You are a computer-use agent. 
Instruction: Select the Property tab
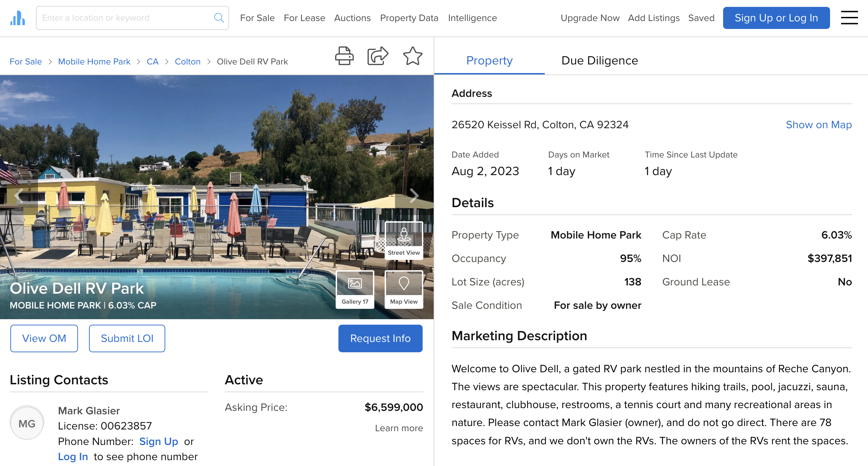click(489, 60)
